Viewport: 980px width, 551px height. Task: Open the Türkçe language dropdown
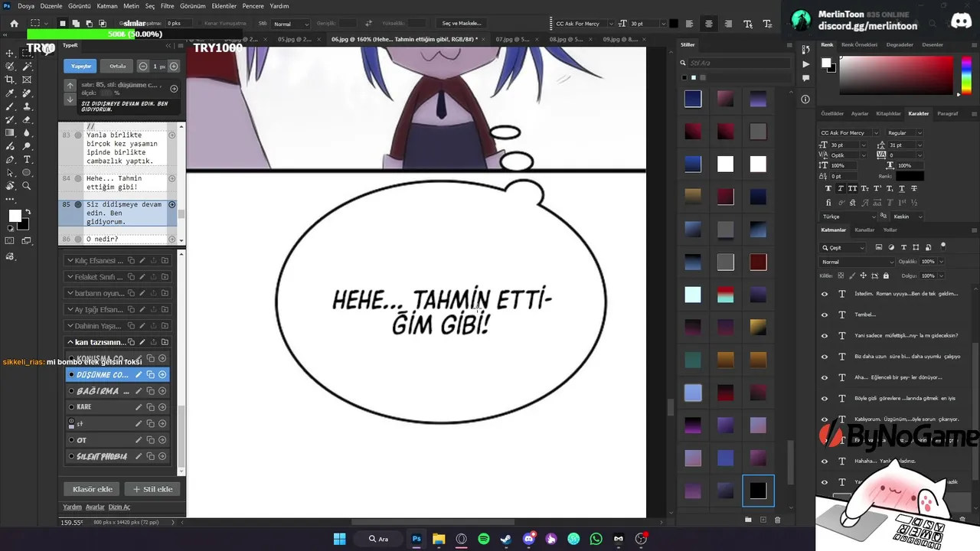(847, 217)
